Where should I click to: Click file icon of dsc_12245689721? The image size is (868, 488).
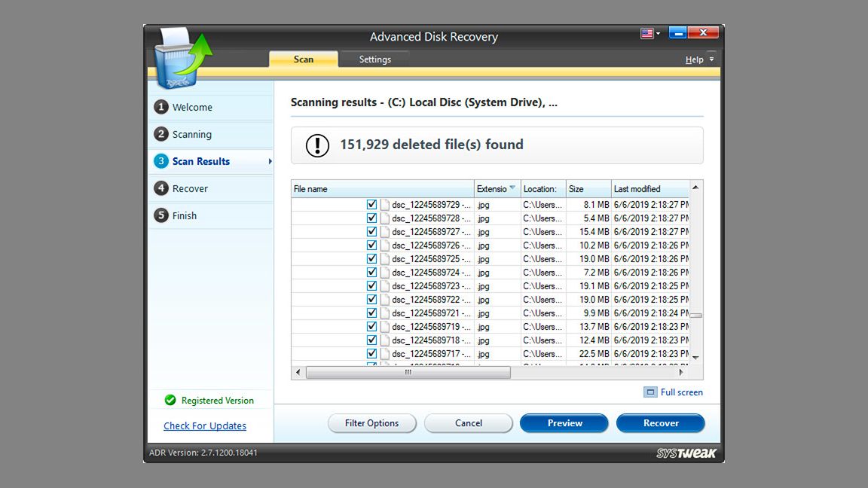coord(385,313)
